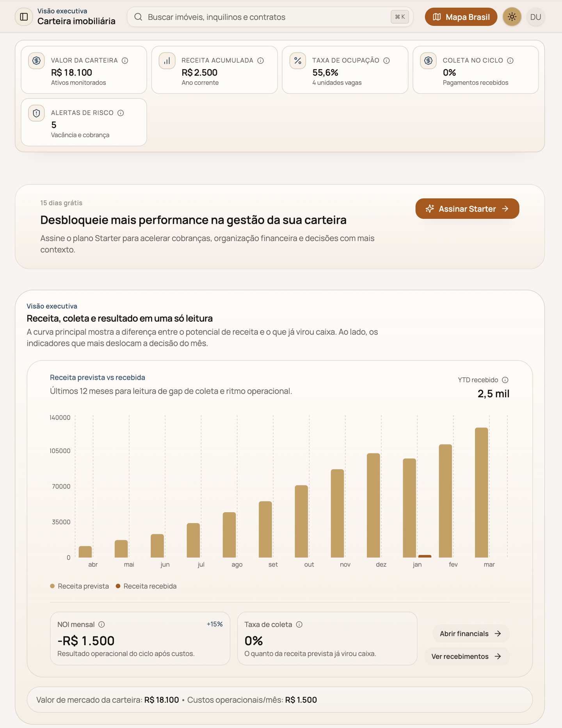Image resolution: width=562 pixels, height=728 pixels.
Task: Open the info icon beside NOI mensal
Action: (x=102, y=624)
